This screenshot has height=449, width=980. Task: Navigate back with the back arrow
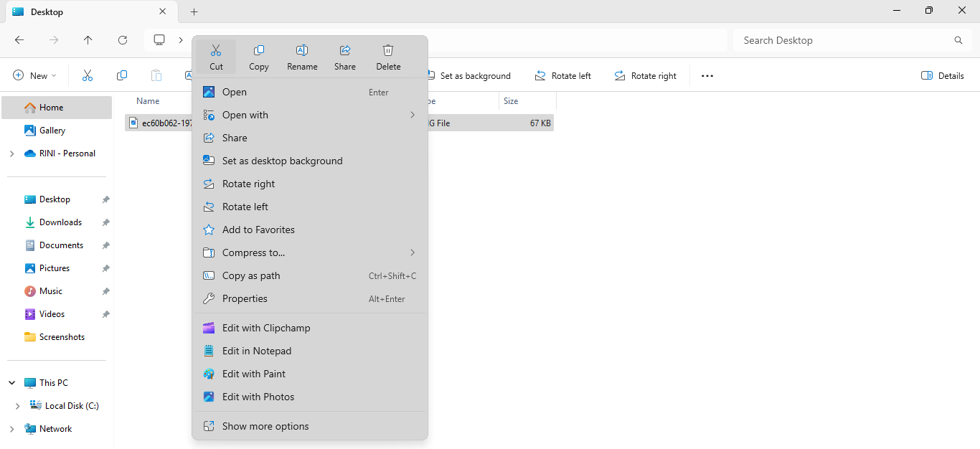coord(19,40)
